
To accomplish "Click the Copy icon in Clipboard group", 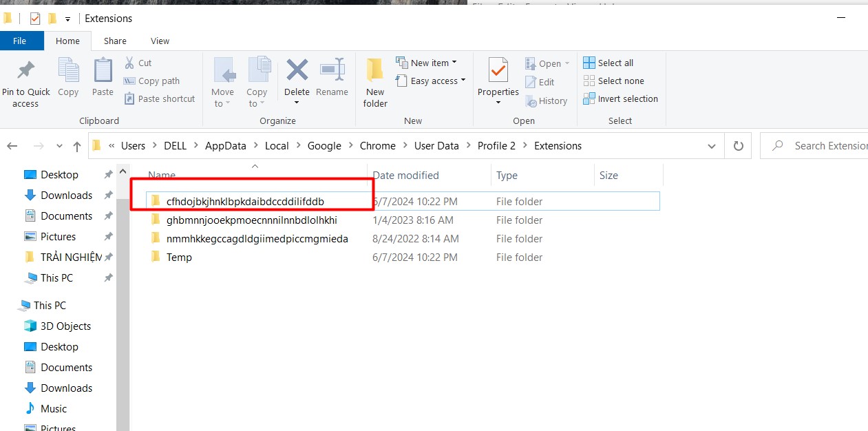I will [x=68, y=71].
